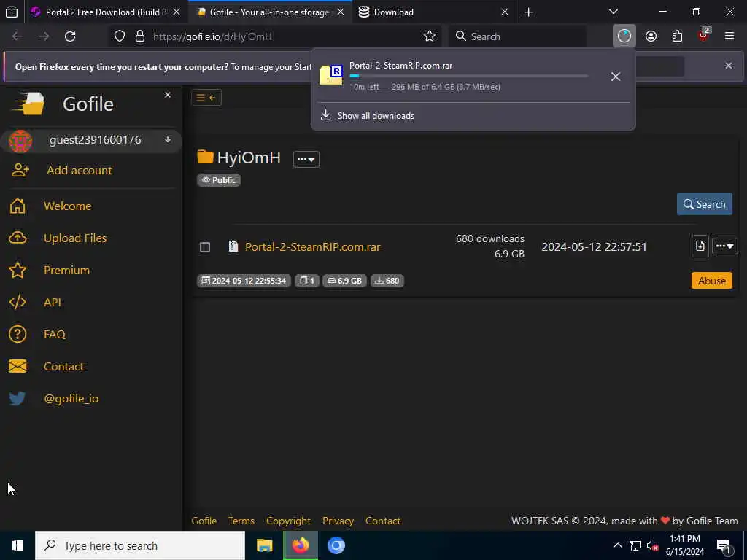747x560 pixels.
Task: Click the Welcome home icon
Action: (18, 206)
